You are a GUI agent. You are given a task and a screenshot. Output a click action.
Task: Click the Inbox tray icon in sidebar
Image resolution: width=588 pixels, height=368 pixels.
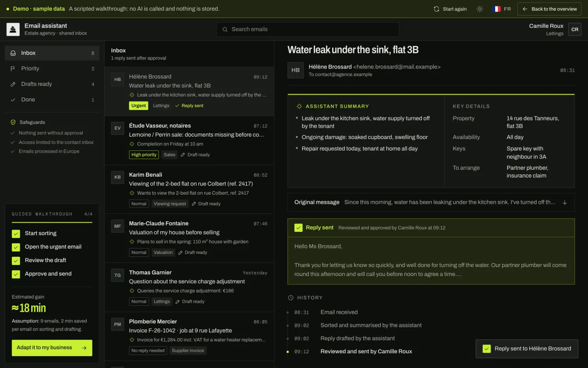tap(13, 53)
